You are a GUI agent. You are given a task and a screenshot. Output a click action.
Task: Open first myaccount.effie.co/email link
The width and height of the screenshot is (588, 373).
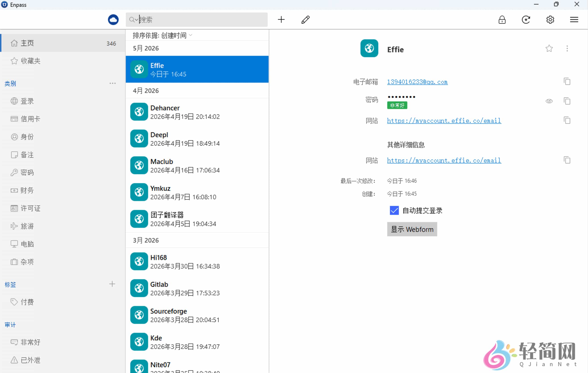pyautogui.click(x=444, y=121)
